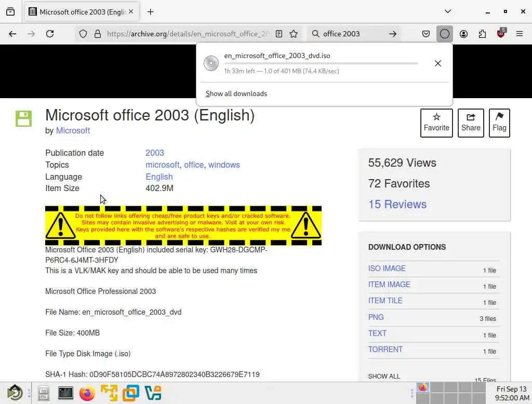The width and height of the screenshot is (532, 404).
Task: Open Show all downloads
Action: 236,93
